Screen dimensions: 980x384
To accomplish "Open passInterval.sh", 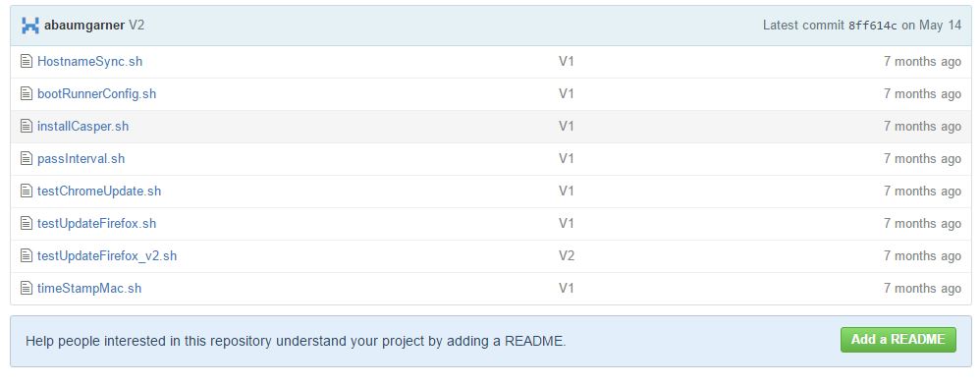I will [82, 159].
